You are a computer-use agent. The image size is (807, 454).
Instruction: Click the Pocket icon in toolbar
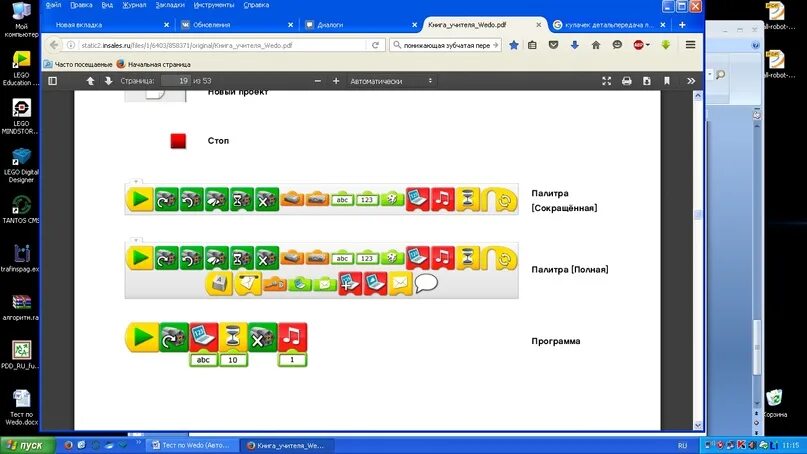pyautogui.click(x=553, y=45)
